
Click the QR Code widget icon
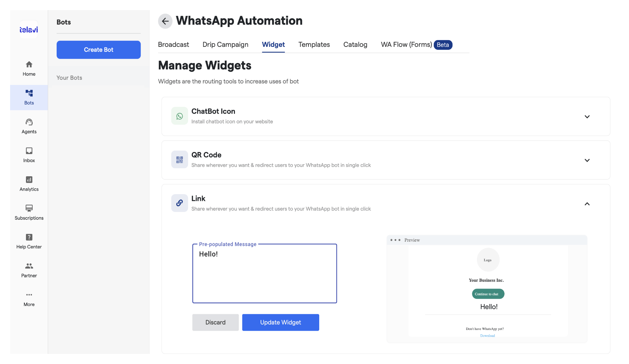point(180,159)
